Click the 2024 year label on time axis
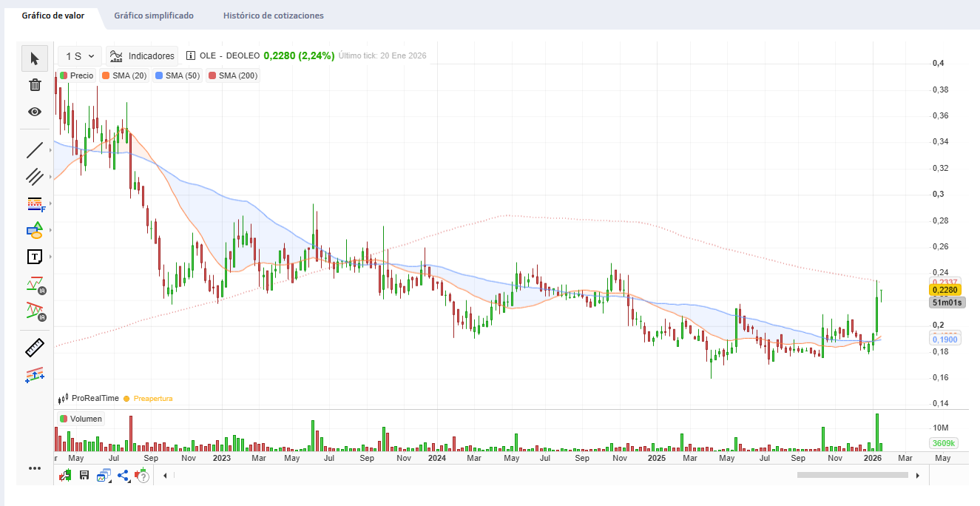 (x=436, y=458)
